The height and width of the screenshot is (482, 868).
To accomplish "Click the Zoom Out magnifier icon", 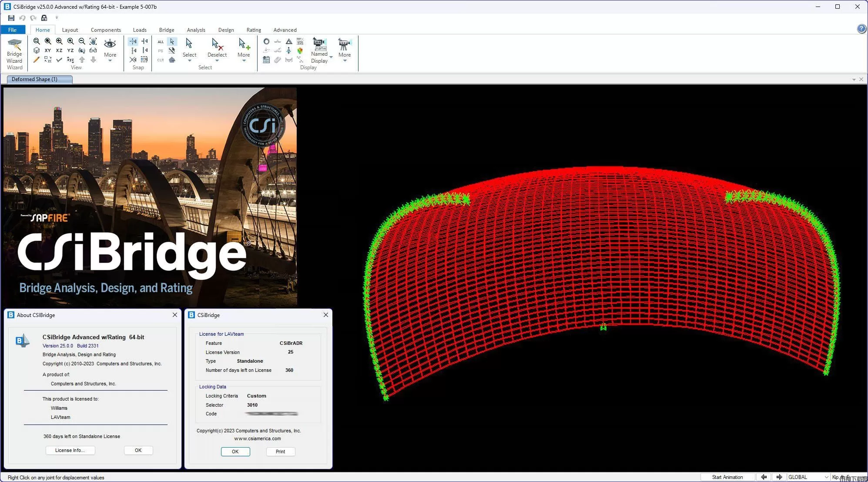I will click(82, 41).
